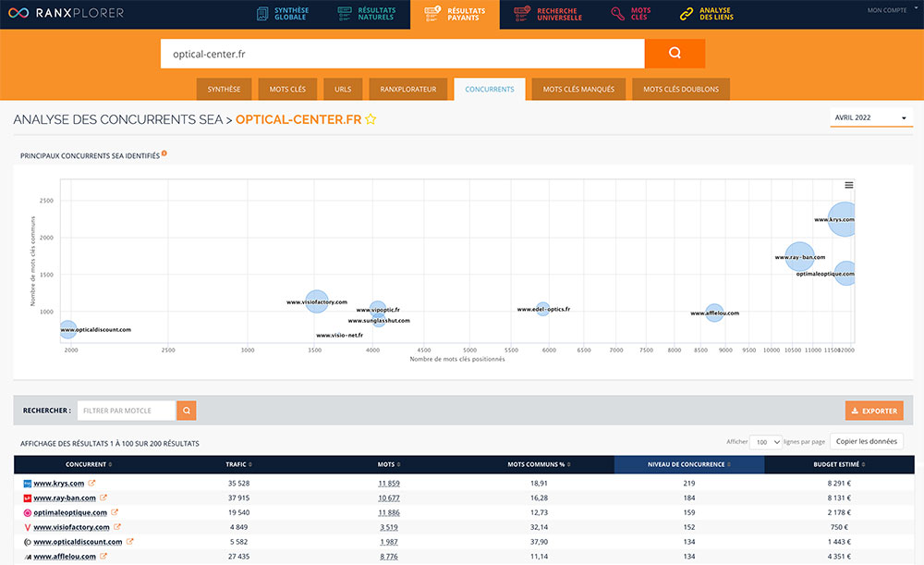Viewport: 924px width, 565px height.
Task: Sort by the Concurrent column
Action: pyautogui.click(x=89, y=465)
